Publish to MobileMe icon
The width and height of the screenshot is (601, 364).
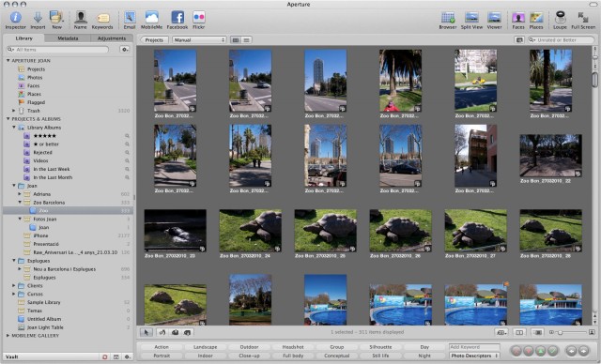[x=151, y=18]
